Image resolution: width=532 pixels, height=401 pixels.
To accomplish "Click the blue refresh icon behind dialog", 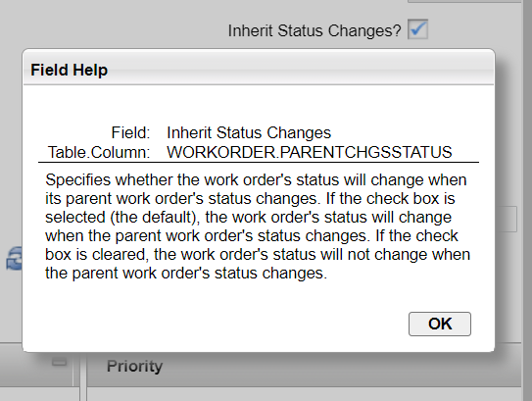I will tap(15, 259).
